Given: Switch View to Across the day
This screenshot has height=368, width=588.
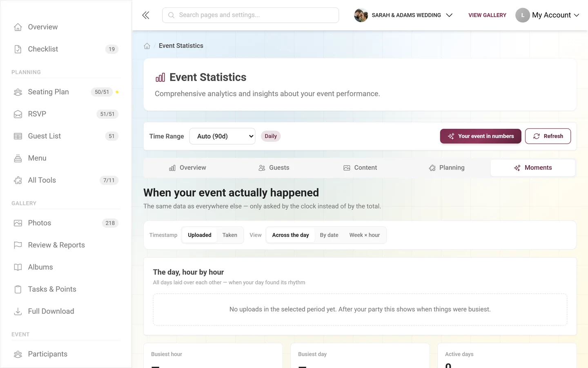Looking at the screenshot, I should [291, 235].
